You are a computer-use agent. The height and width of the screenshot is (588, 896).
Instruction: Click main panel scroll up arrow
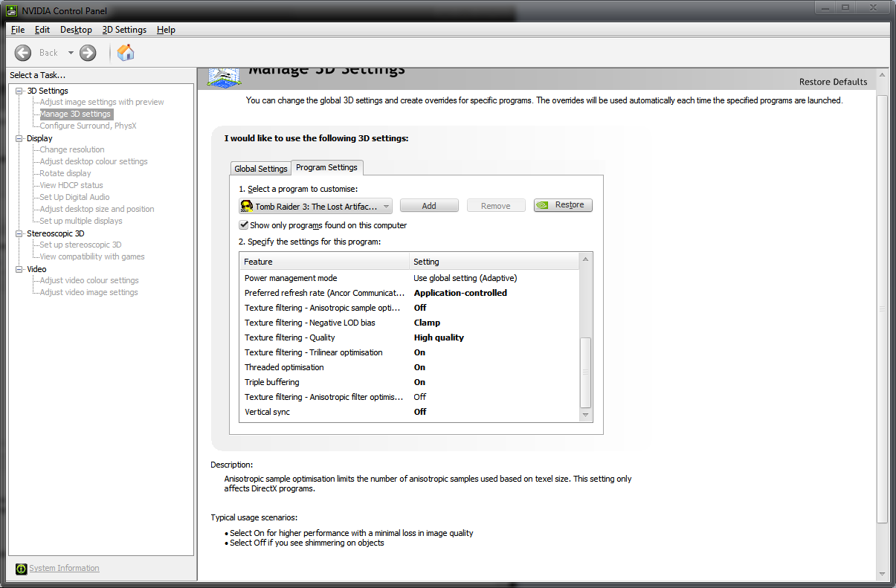(882, 74)
